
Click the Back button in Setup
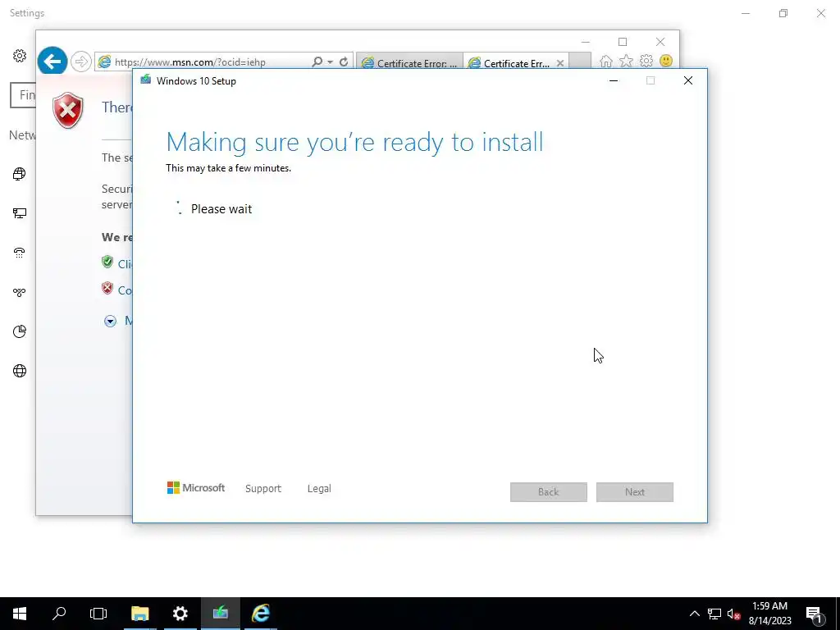click(549, 492)
